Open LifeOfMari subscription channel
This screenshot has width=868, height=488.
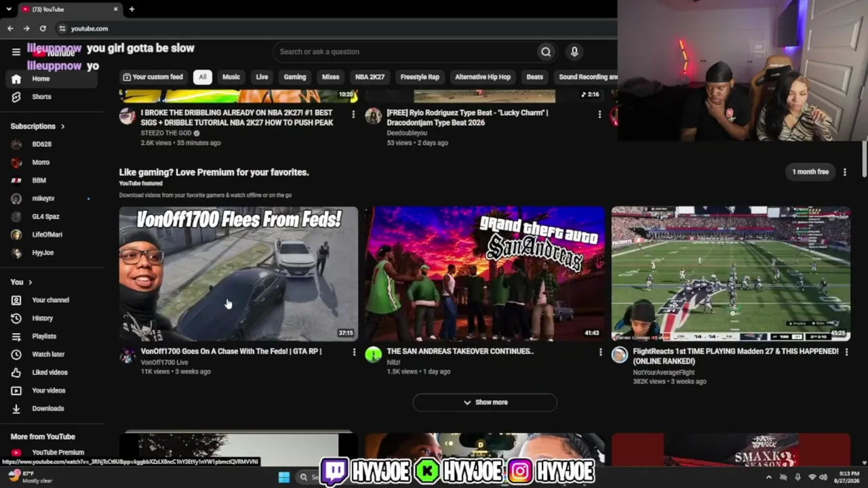pyautogui.click(x=52, y=235)
